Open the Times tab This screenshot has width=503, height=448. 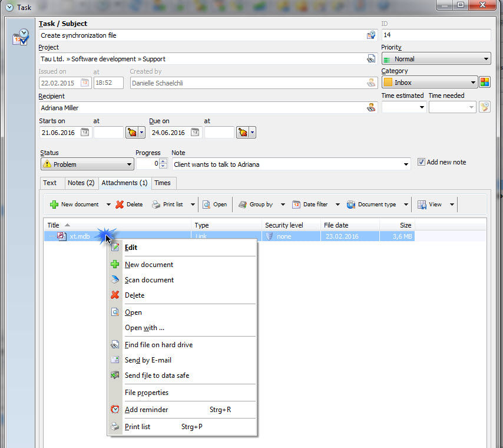click(163, 183)
